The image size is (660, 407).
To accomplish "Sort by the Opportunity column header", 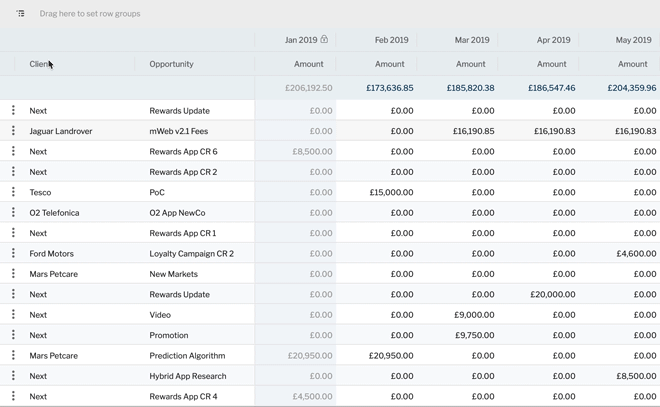I will 171,64.
